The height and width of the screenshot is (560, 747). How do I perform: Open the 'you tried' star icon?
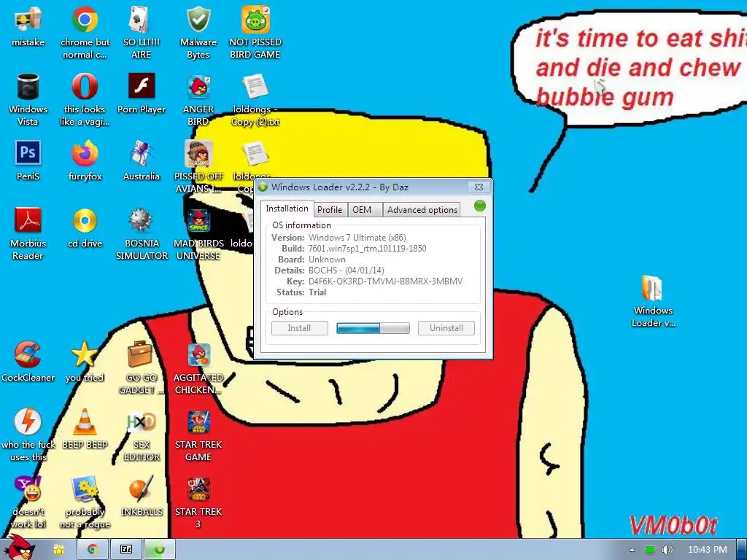pos(85,362)
